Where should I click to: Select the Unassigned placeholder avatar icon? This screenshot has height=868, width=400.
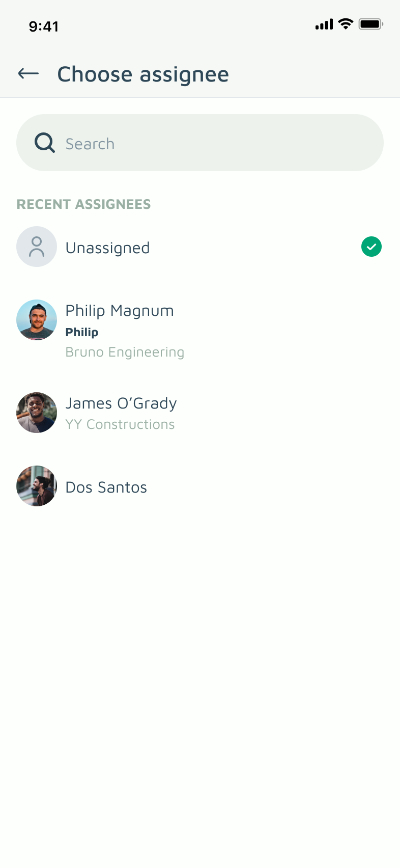[37, 247]
